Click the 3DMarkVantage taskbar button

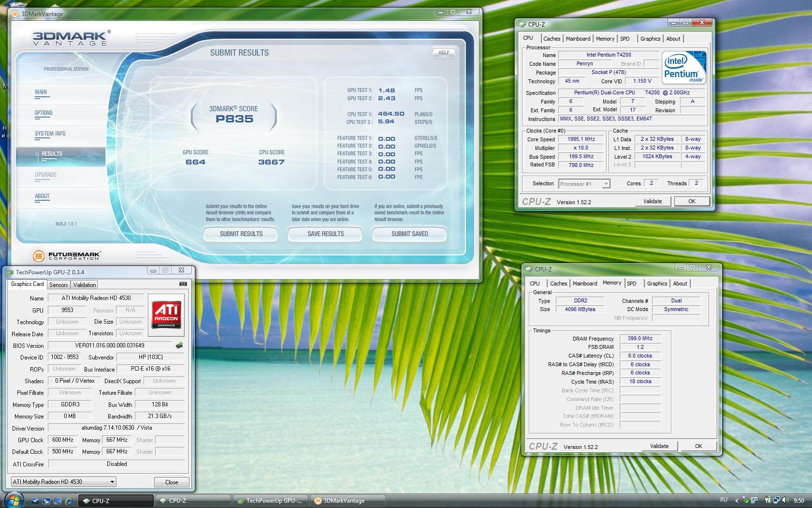pos(348,501)
